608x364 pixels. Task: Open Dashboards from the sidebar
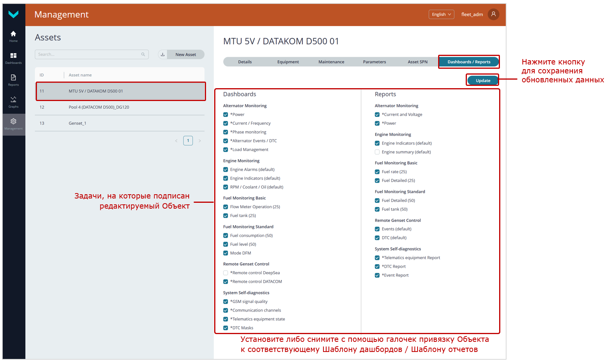(13, 56)
